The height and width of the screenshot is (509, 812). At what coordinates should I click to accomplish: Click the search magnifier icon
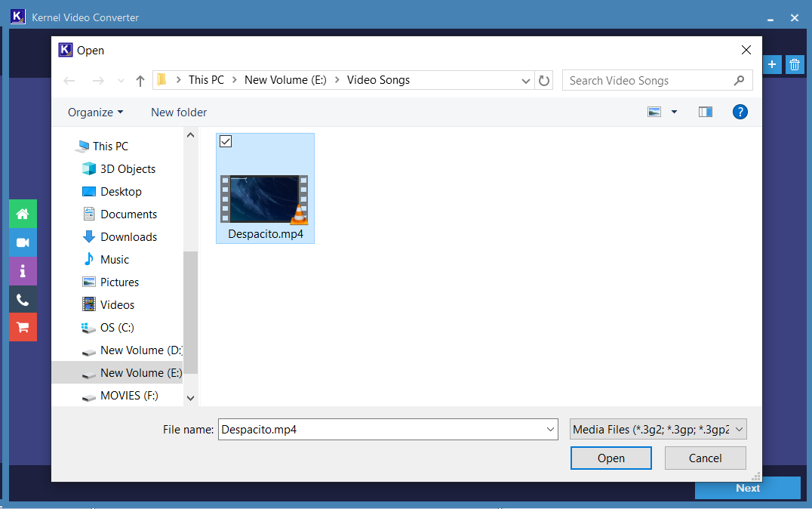(x=739, y=80)
